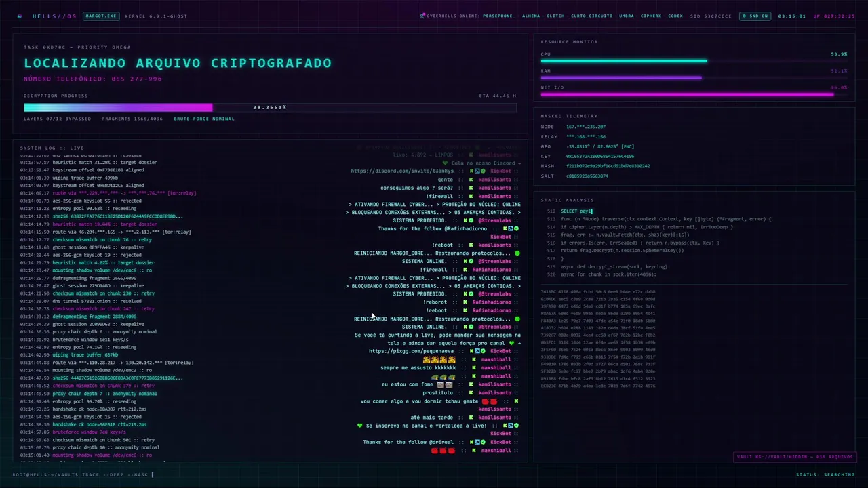The image size is (868, 488).
Task: Select GLITCH in online users list
Action: (555, 16)
